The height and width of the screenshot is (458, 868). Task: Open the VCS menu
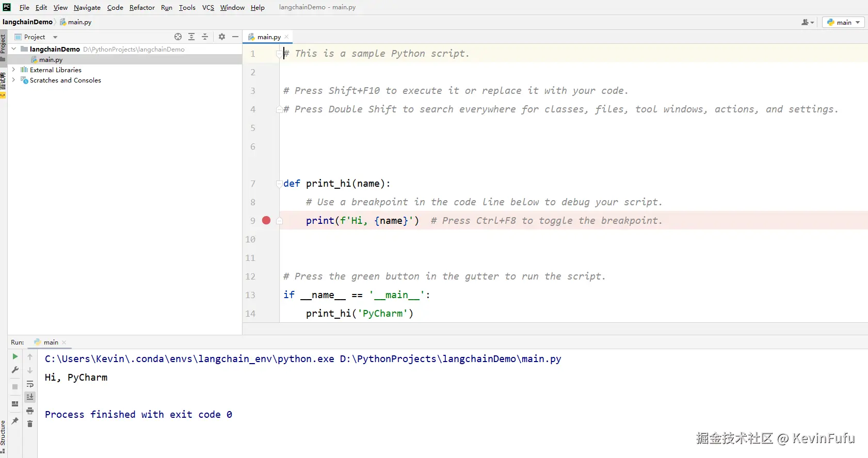coord(208,7)
